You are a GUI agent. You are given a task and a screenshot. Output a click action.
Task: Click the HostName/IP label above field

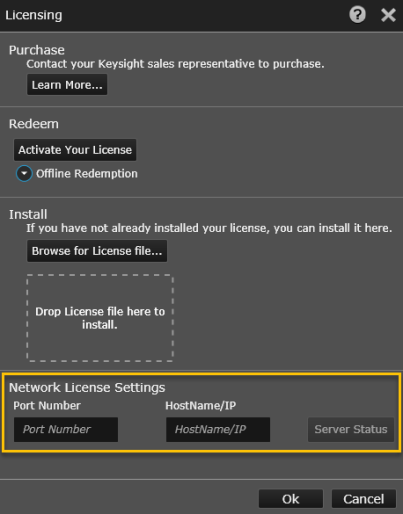pyautogui.click(x=201, y=405)
